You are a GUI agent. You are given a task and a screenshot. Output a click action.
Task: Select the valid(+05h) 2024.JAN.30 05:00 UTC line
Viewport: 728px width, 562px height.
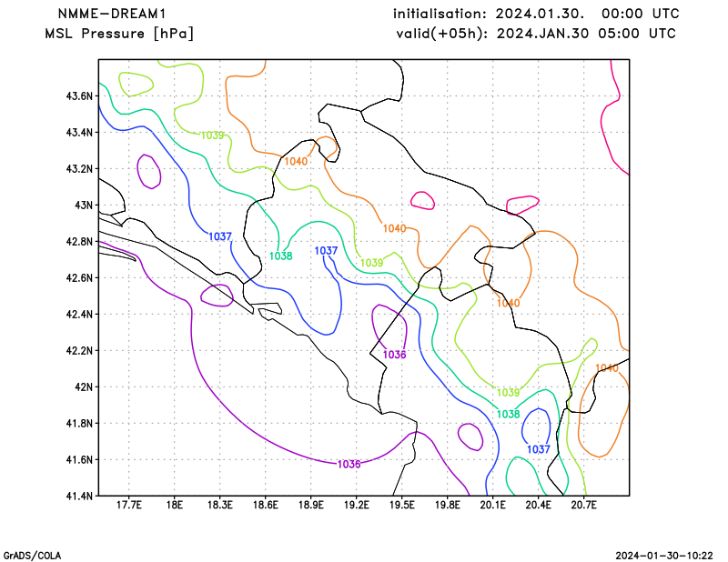536,34
